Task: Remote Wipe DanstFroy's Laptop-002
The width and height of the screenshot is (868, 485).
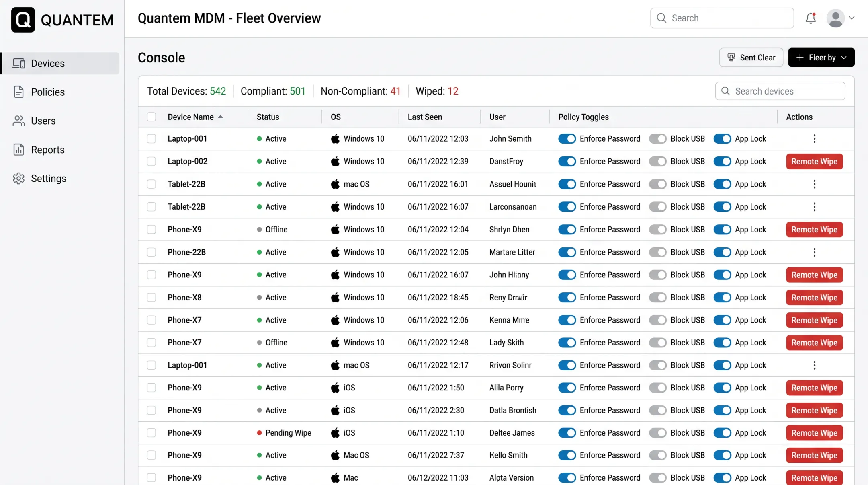Action: [814, 161]
